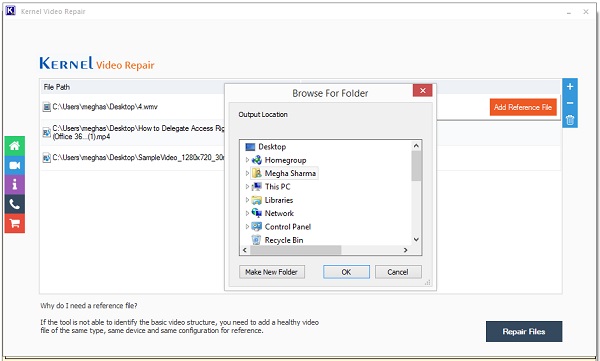Click the Repair Files button
This screenshot has height=361, width=600.
524,332
